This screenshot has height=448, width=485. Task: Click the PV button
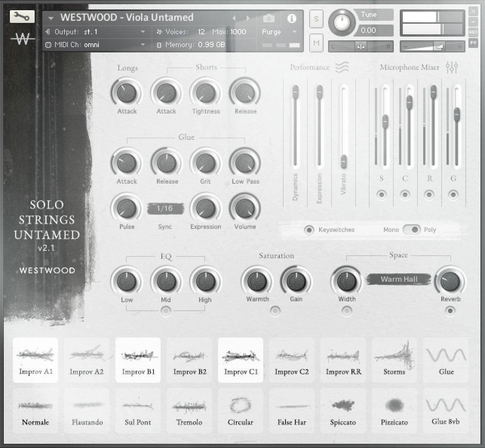click(473, 43)
